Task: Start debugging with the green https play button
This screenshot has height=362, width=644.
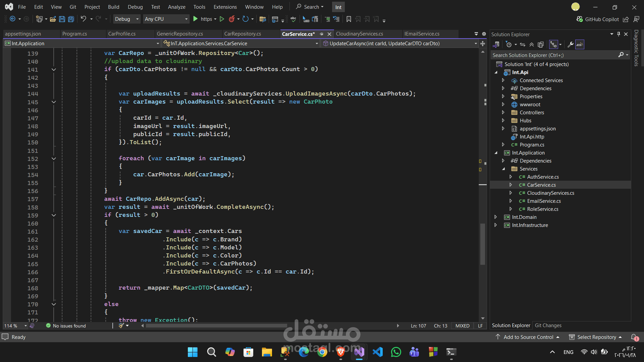Action: click(x=196, y=19)
